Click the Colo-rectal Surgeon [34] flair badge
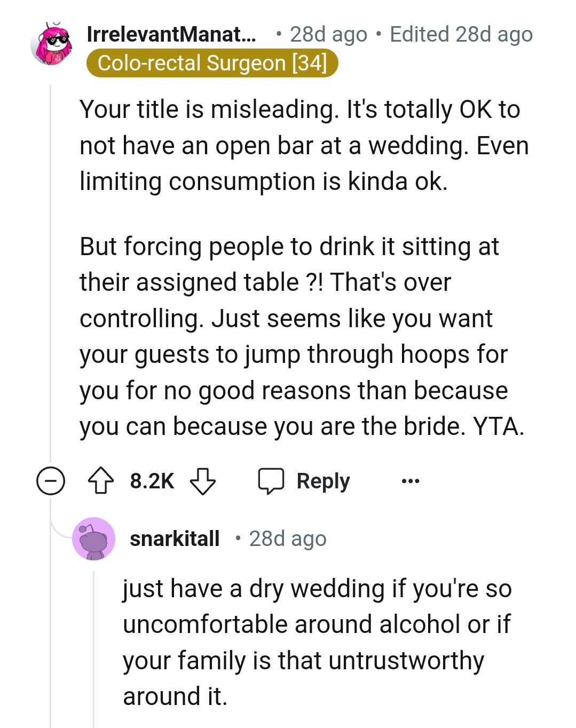The height and width of the screenshot is (728, 576). (212, 63)
